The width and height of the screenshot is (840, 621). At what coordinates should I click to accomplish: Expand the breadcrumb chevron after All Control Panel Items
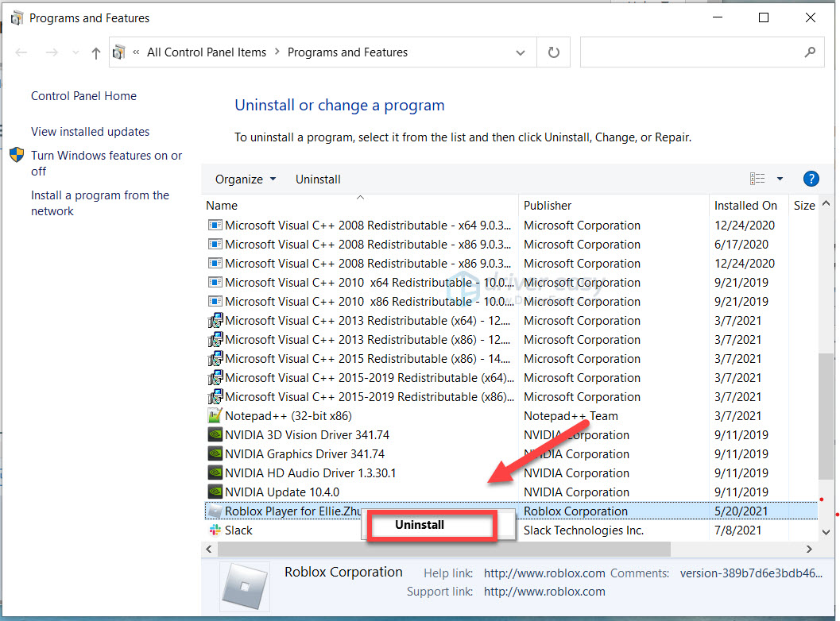point(277,52)
